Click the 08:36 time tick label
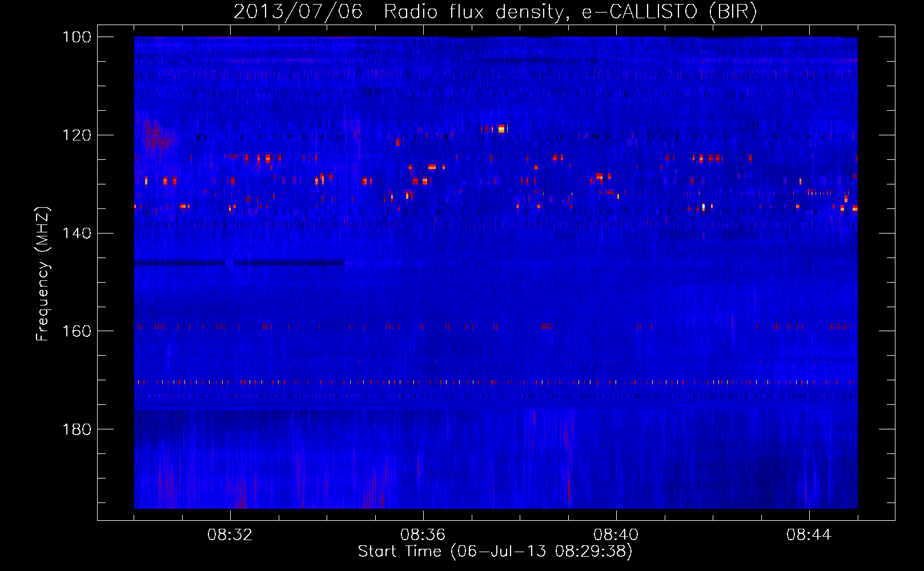Image resolution: width=924 pixels, height=571 pixels. point(423,535)
